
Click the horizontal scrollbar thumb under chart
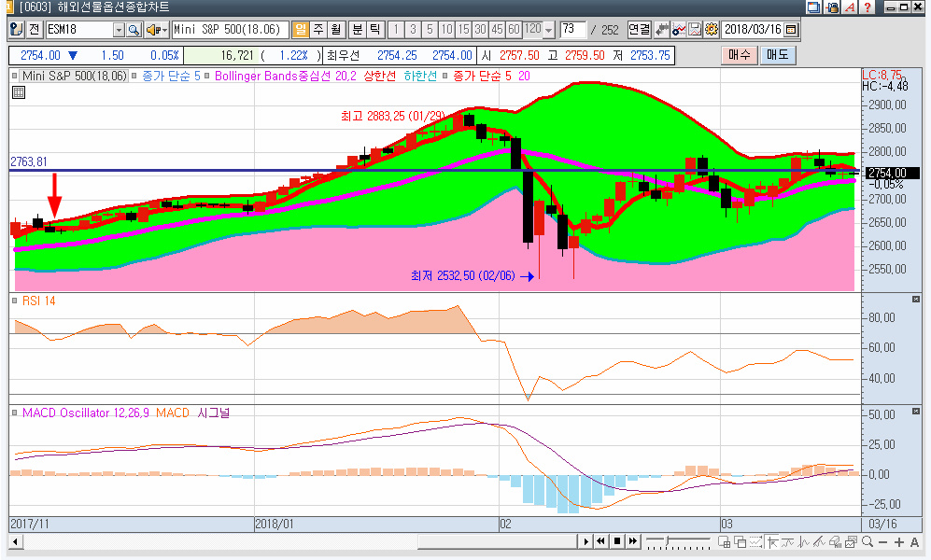click(498, 541)
